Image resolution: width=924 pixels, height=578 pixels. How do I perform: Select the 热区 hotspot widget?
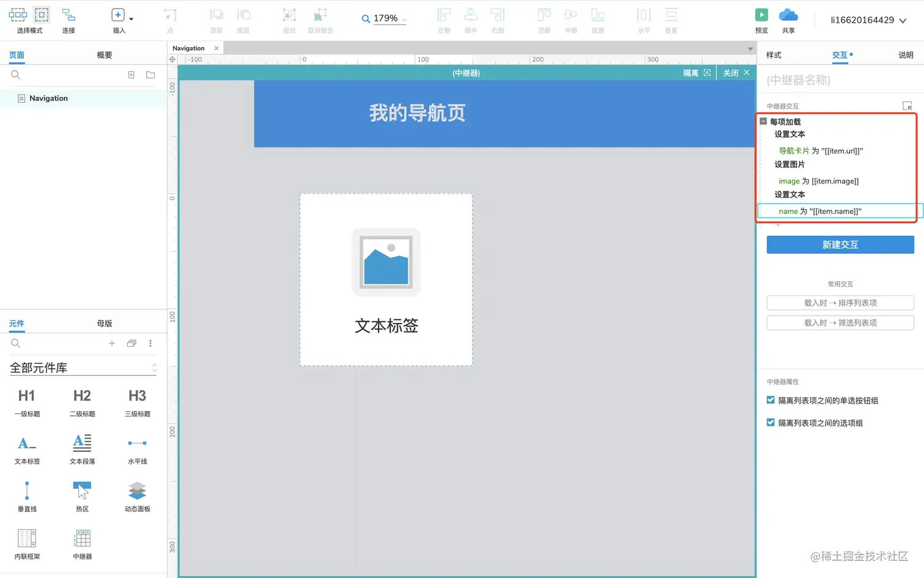click(x=82, y=497)
